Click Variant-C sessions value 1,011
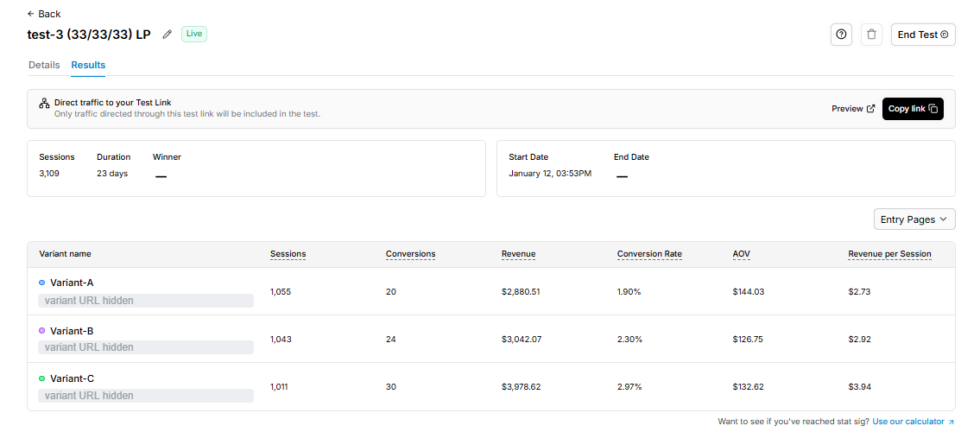980x445 pixels. click(x=279, y=387)
